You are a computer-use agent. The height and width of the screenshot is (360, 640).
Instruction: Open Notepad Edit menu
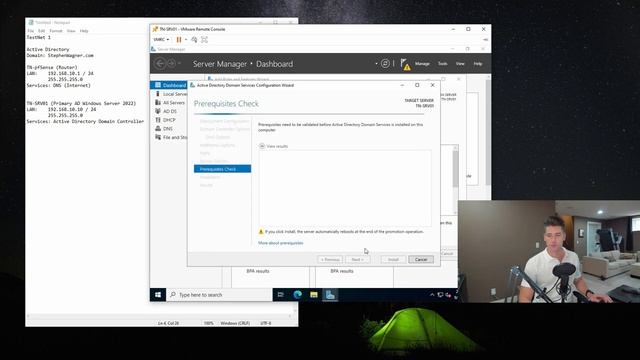point(42,31)
